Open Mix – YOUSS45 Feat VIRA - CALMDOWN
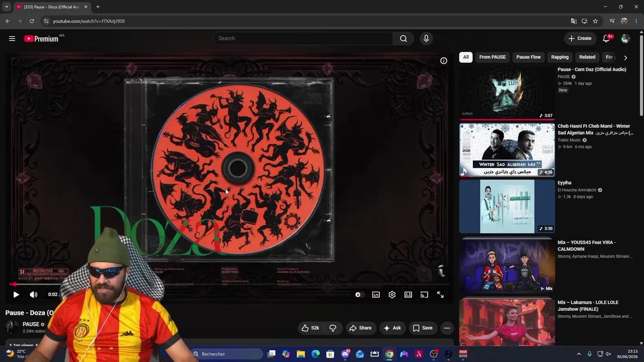The image size is (644, 362). click(587, 246)
